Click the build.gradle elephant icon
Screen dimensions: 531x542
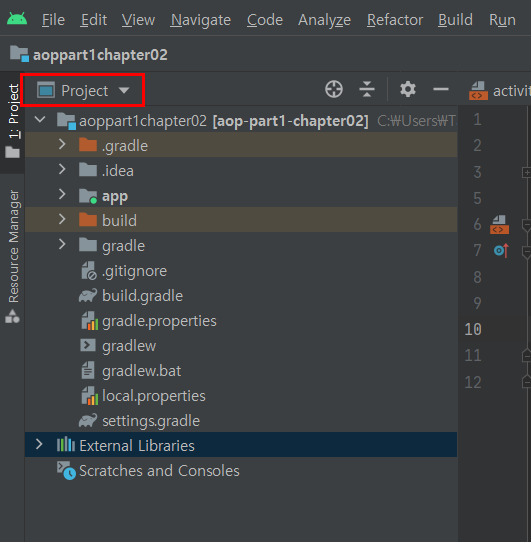coord(88,296)
